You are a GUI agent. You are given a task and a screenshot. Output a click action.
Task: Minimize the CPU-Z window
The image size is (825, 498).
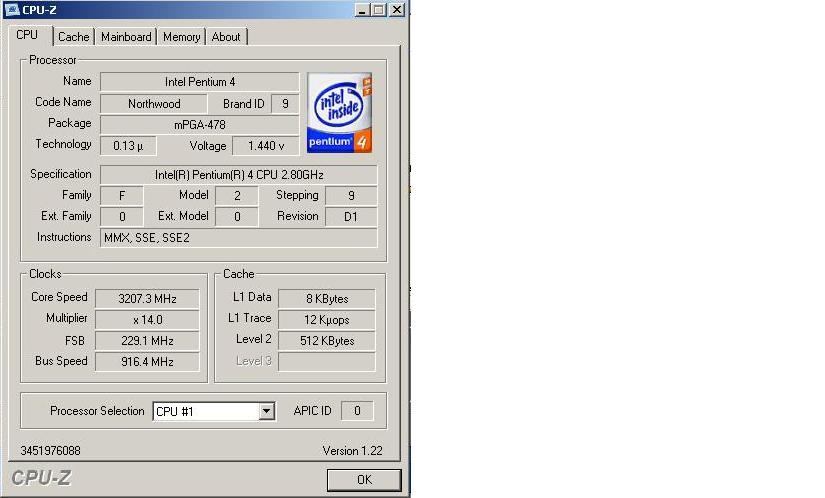pyautogui.click(x=361, y=9)
